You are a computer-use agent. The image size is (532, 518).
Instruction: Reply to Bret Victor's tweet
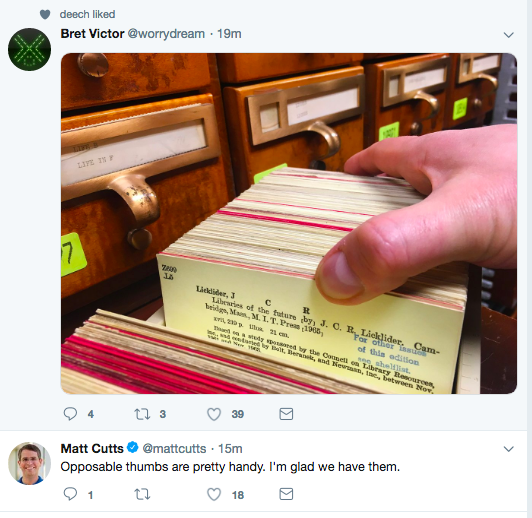pyautogui.click(x=70, y=414)
